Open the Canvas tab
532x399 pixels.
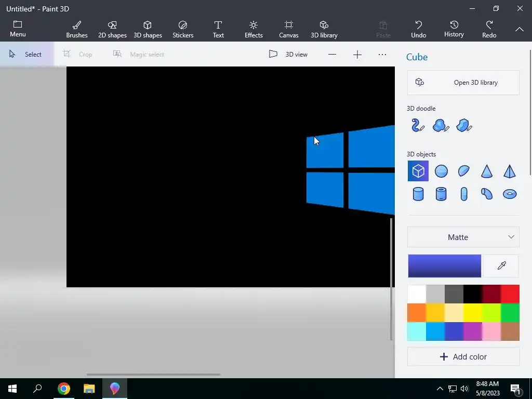click(x=289, y=29)
